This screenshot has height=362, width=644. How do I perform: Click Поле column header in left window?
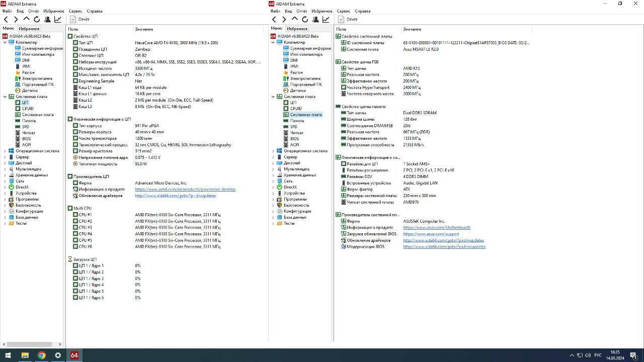click(x=100, y=29)
